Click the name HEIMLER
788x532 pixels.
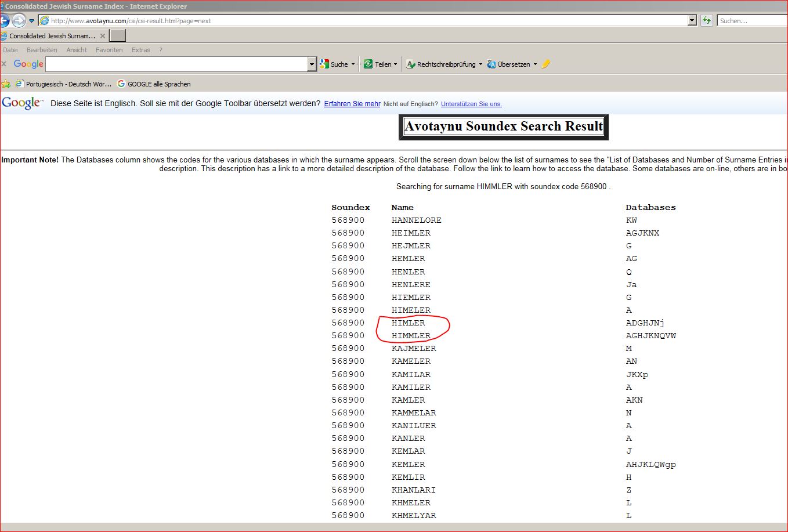(411, 233)
